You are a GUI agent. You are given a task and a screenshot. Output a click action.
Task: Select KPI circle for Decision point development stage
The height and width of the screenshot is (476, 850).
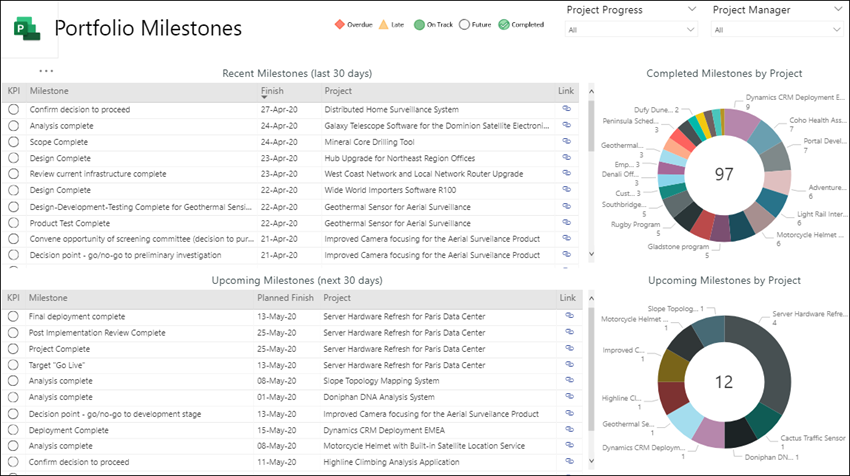(x=13, y=414)
